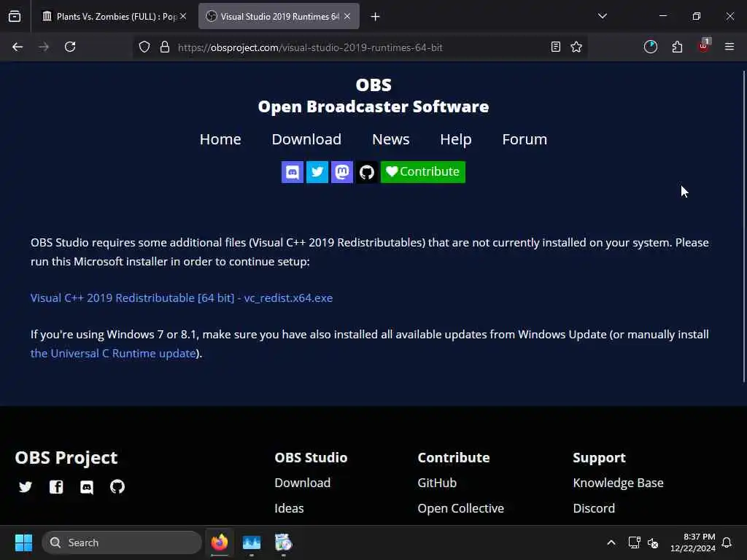This screenshot has width=747, height=560.
Task: Open the installer disc icon in the taskbar
Action: click(x=284, y=542)
